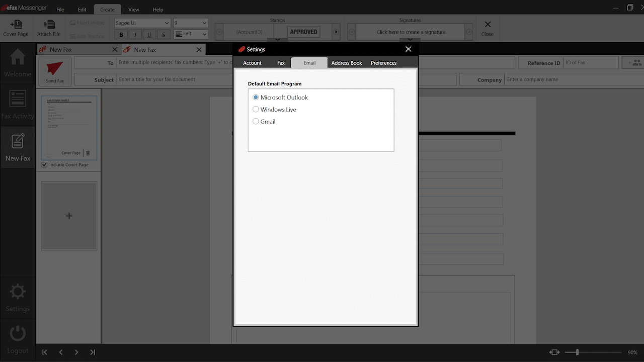The image size is (644, 362).
Task: Open the font size dropdown
Action: [x=190, y=23]
